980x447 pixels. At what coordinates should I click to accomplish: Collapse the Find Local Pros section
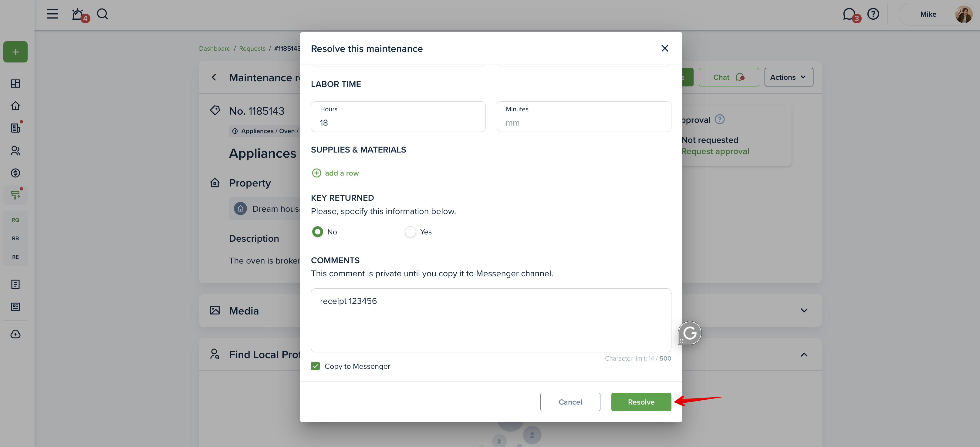point(804,355)
